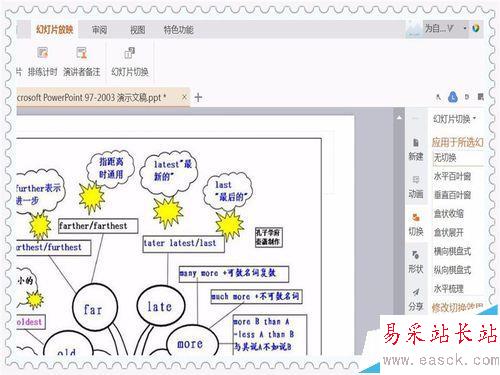The image size is (500, 375).
Task: Click the browser-like icon beside account name
Action: click(476, 28)
